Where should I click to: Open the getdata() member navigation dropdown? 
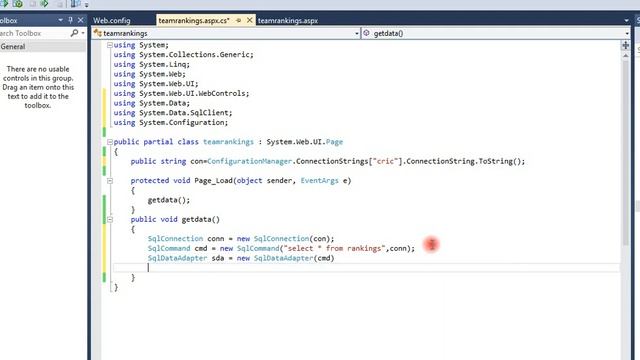click(627, 33)
